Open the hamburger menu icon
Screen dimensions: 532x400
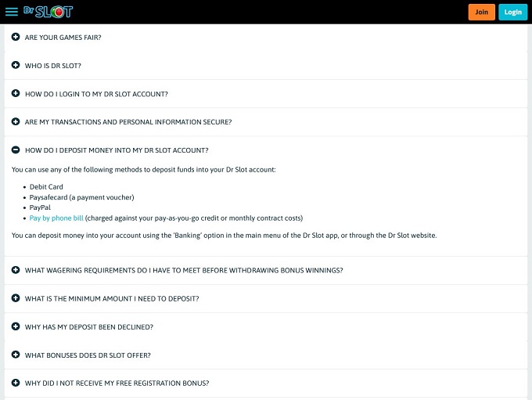[x=11, y=12]
